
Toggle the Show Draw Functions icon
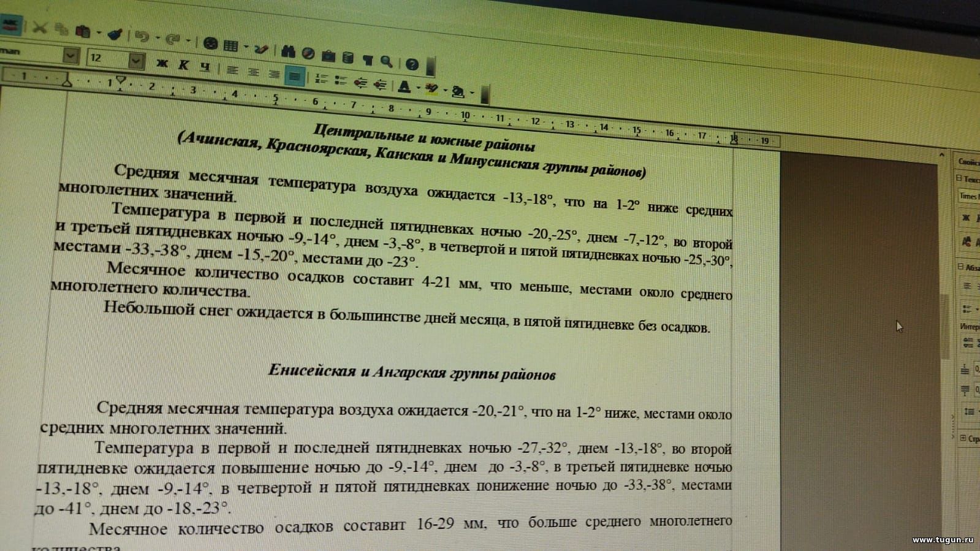pos(261,48)
